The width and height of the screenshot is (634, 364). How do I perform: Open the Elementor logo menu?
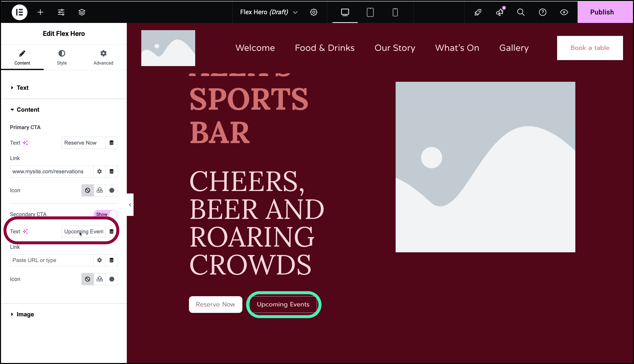click(x=19, y=12)
